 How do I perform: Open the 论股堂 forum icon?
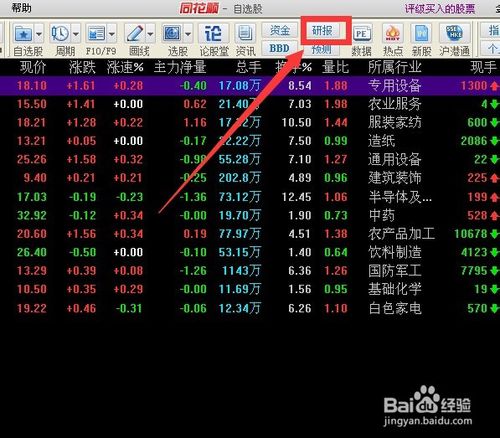tap(213, 33)
